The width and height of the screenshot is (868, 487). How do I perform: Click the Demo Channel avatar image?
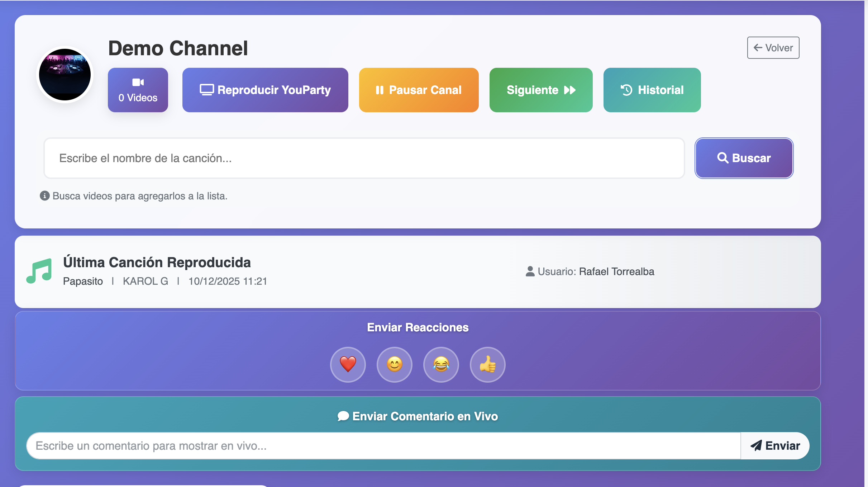pyautogui.click(x=65, y=75)
